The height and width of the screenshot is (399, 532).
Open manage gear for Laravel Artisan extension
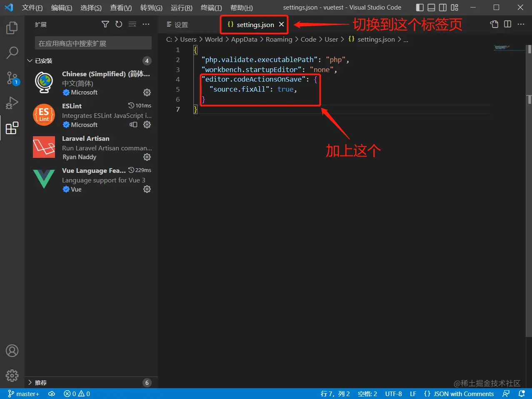(147, 157)
